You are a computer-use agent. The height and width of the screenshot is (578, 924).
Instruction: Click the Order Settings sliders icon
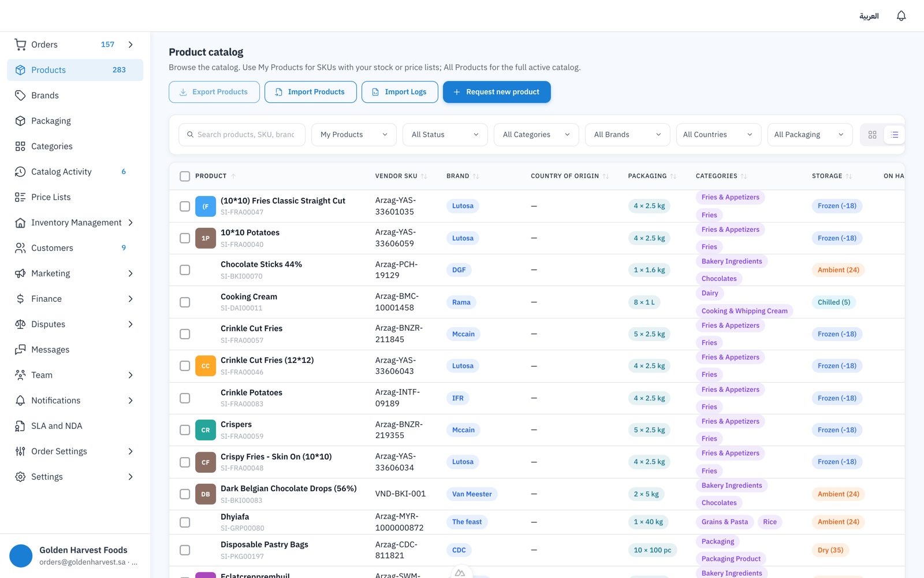coord(20,451)
